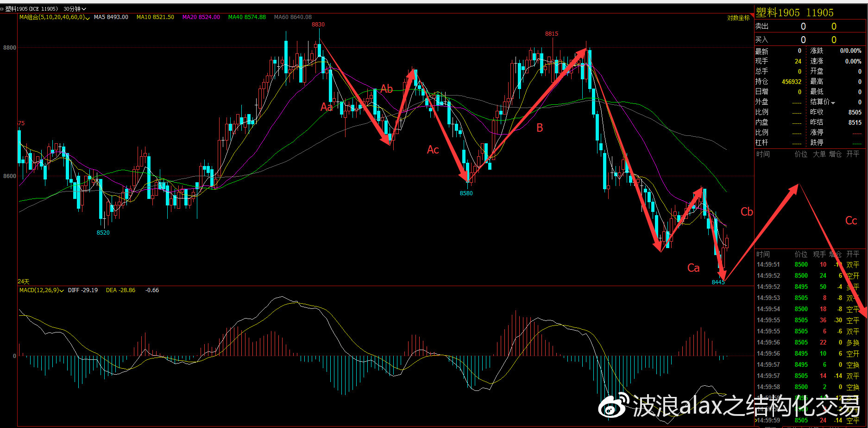The image size is (868, 428).
Task: Toggle the 对数坐标 log scale option
Action: tap(738, 18)
